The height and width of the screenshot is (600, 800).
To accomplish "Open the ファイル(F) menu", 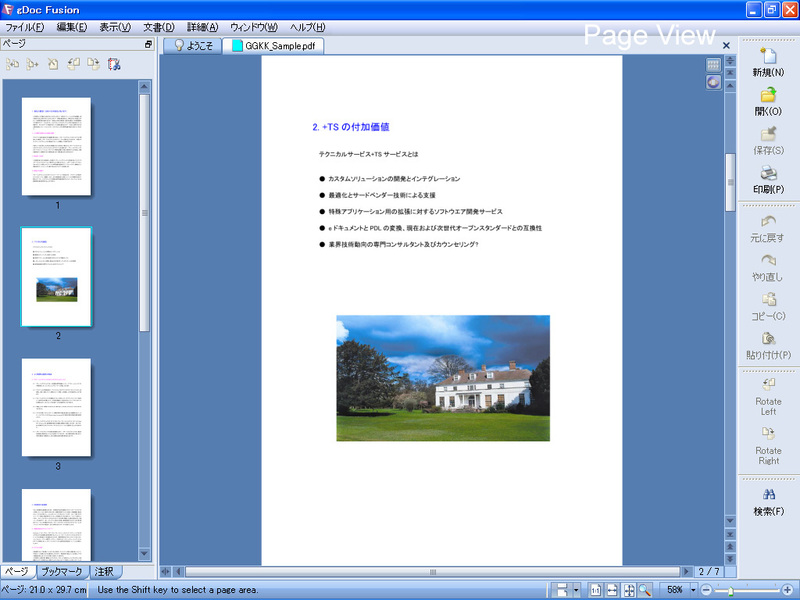I will point(25,28).
